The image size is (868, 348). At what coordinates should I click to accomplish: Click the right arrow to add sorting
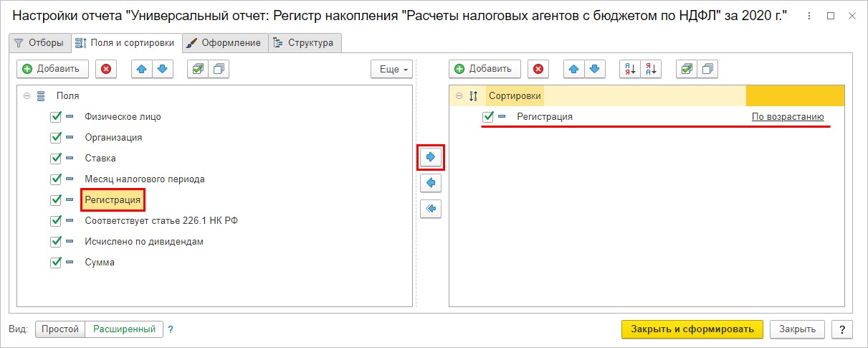pos(431,157)
